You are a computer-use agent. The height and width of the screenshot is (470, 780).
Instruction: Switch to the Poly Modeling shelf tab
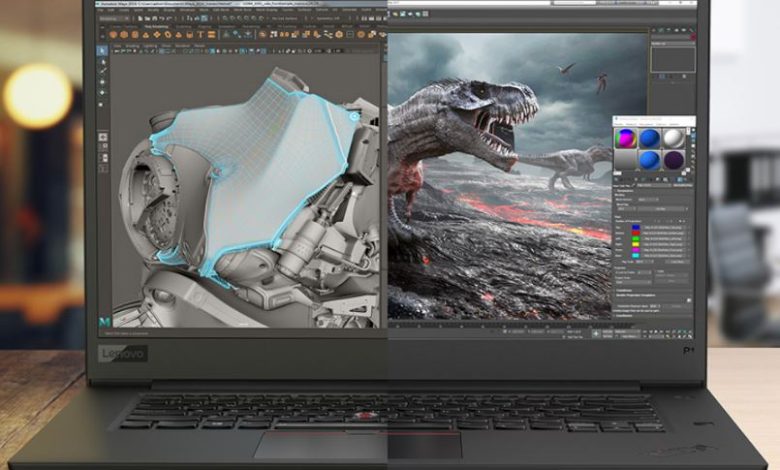(156, 27)
